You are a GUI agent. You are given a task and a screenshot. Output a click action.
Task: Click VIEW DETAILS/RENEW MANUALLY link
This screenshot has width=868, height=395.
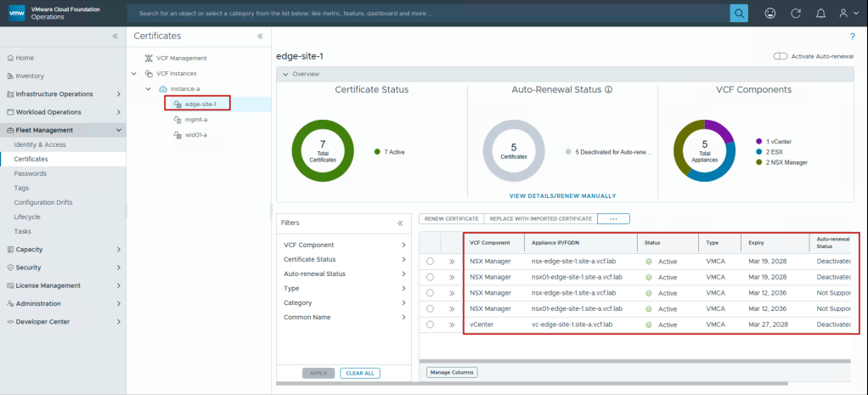(x=562, y=195)
